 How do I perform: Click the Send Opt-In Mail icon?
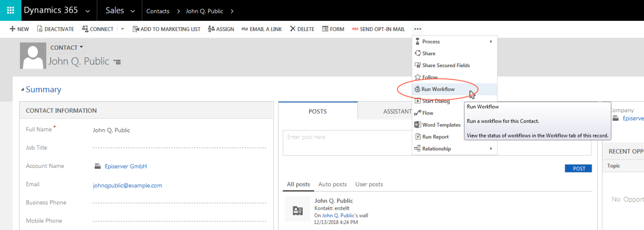point(355,29)
